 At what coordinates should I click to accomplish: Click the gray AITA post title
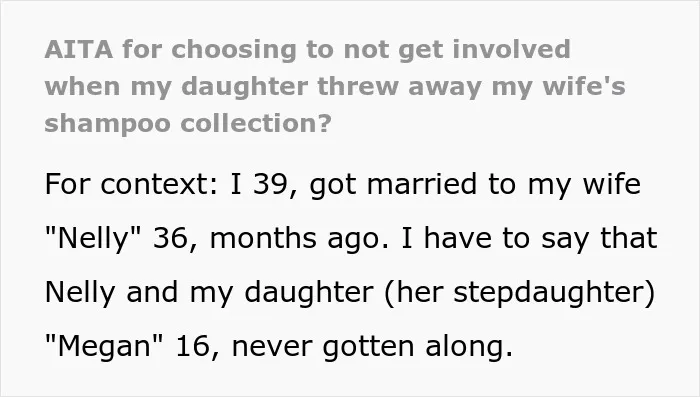335,86
